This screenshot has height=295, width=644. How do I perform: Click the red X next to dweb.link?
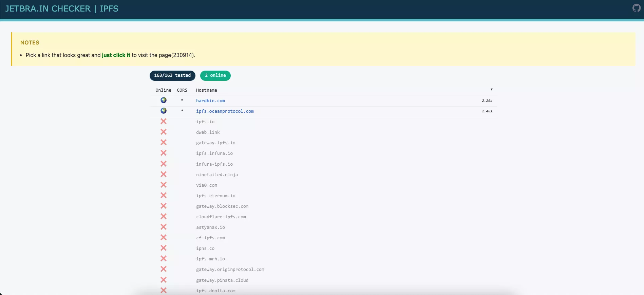(164, 132)
